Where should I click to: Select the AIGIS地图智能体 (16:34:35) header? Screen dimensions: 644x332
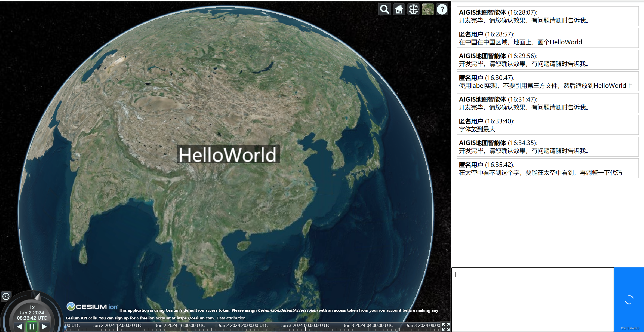(498, 143)
